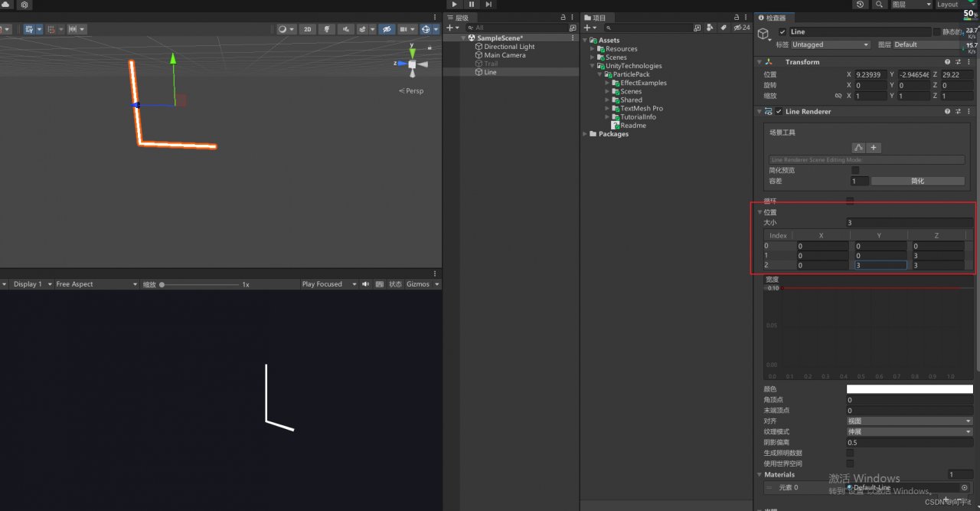This screenshot has height=511, width=980.
Task: Click the white 颜色 color gradient swatch
Action: point(910,389)
